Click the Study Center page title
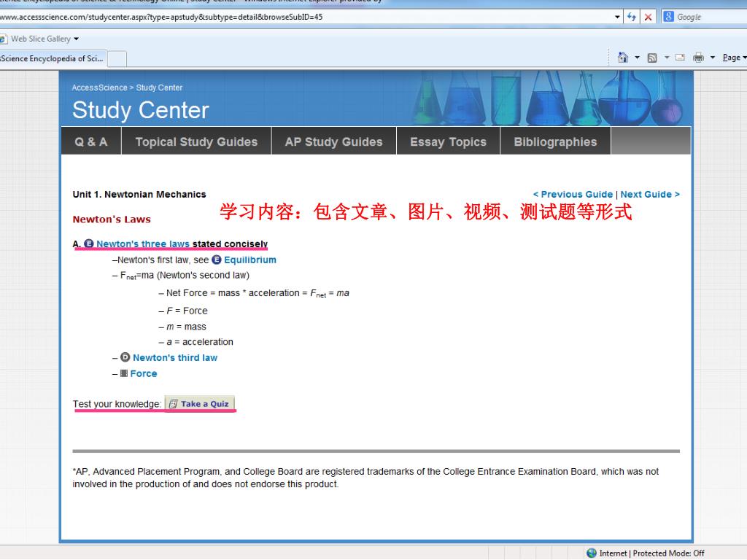Image resolution: width=747 pixels, height=560 pixels. pos(141,110)
